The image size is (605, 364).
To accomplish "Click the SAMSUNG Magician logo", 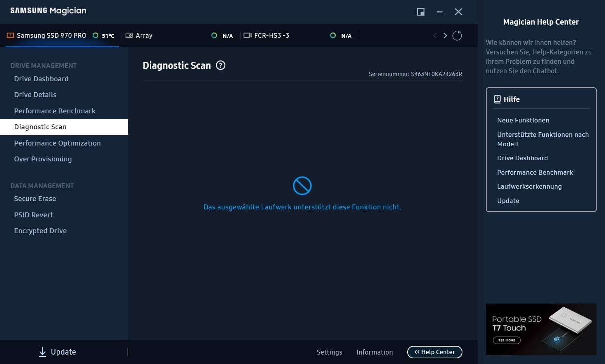I will pyautogui.click(x=48, y=11).
